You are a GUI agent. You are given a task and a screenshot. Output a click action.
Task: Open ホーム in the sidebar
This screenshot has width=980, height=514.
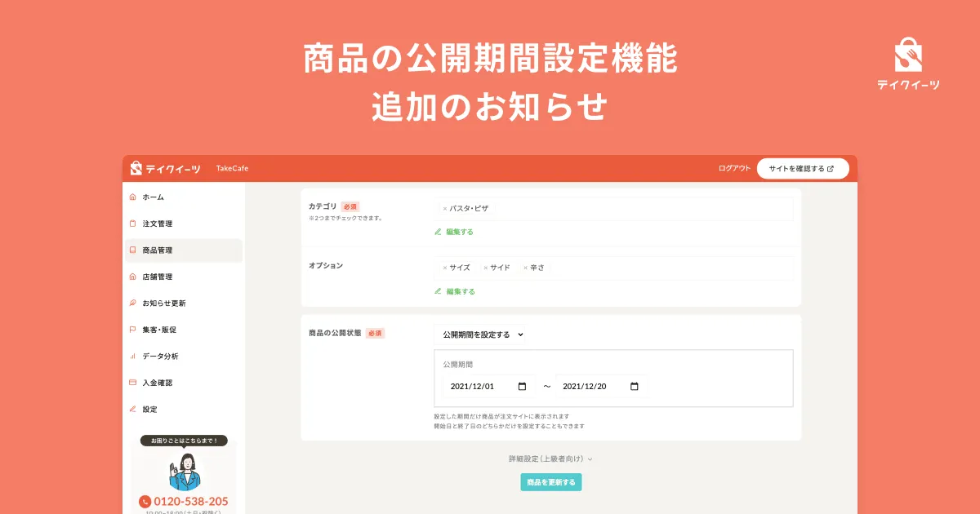(153, 197)
